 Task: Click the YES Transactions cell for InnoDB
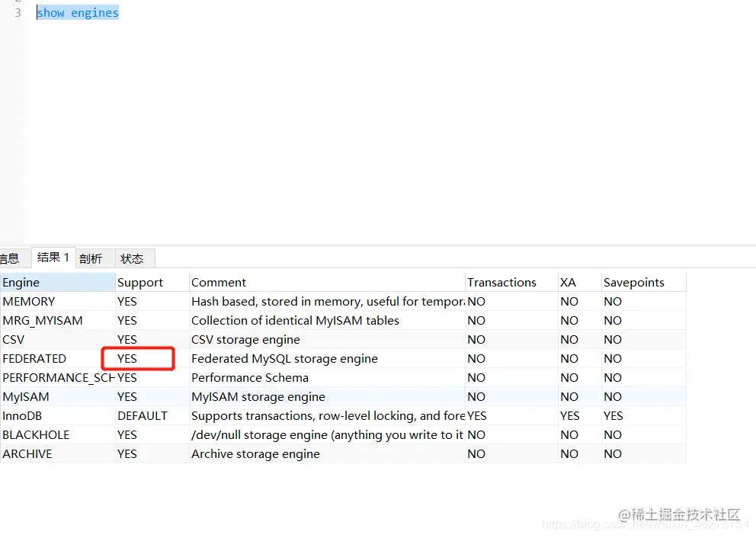pos(511,415)
